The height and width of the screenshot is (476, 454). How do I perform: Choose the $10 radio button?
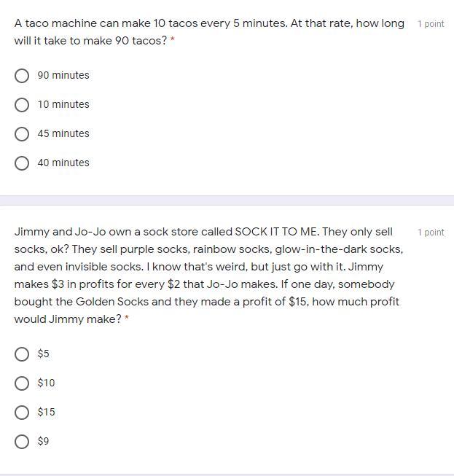[22, 383]
